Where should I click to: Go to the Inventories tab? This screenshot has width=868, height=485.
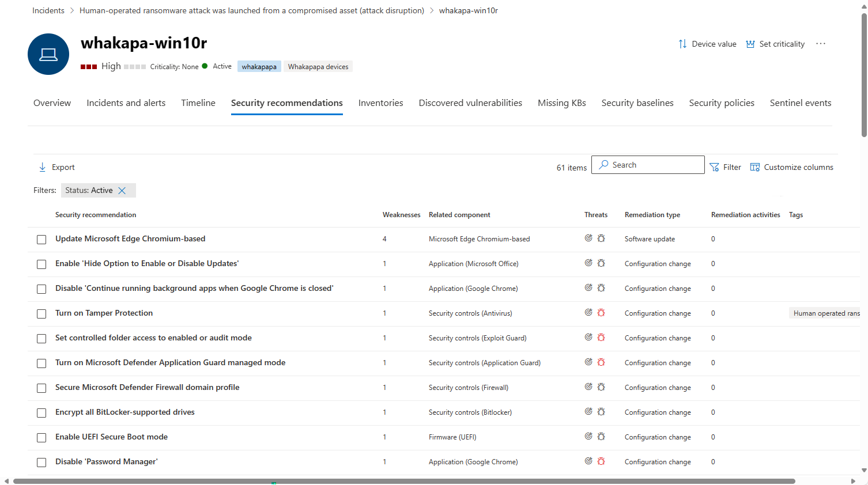click(380, 103)
